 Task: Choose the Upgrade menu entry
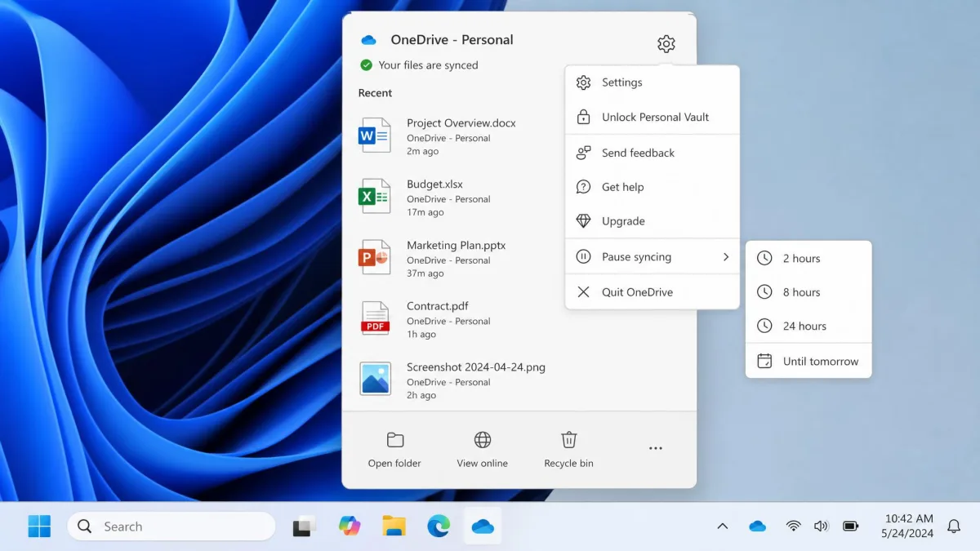[653, 221]
